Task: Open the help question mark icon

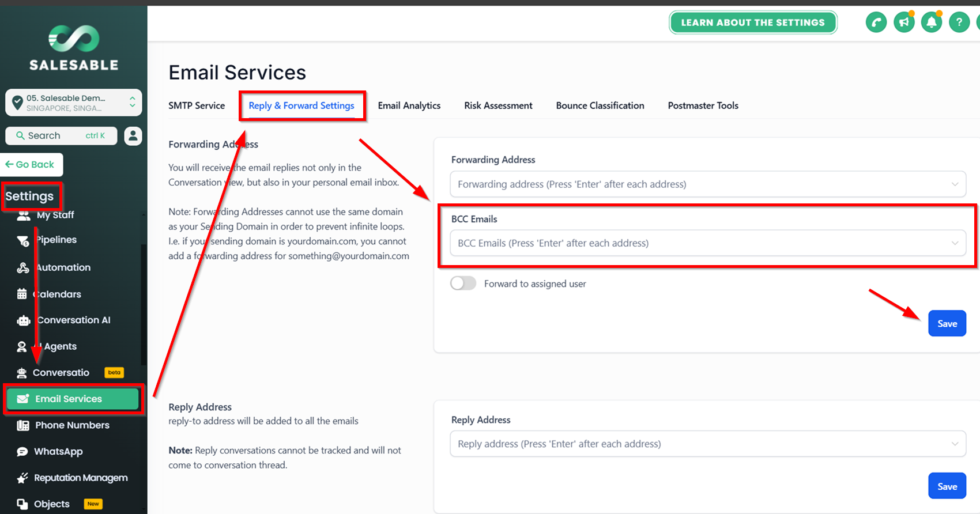Action: [959, 22]
